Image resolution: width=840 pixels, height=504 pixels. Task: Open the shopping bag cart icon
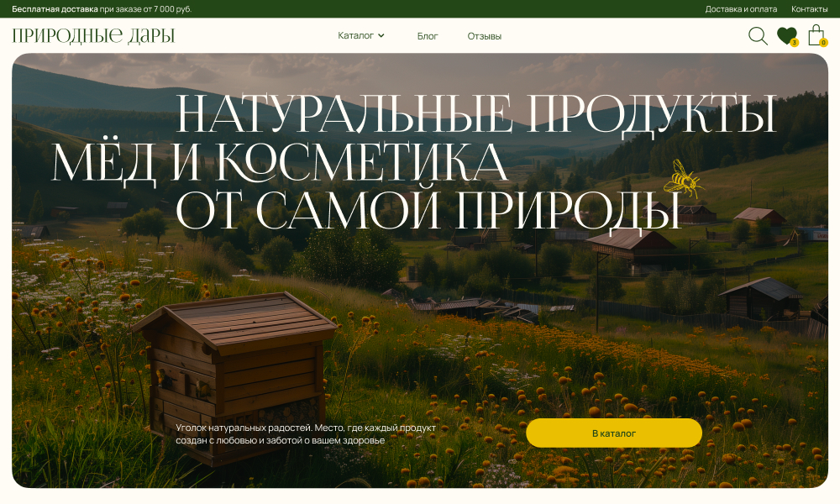pos(815,34)
